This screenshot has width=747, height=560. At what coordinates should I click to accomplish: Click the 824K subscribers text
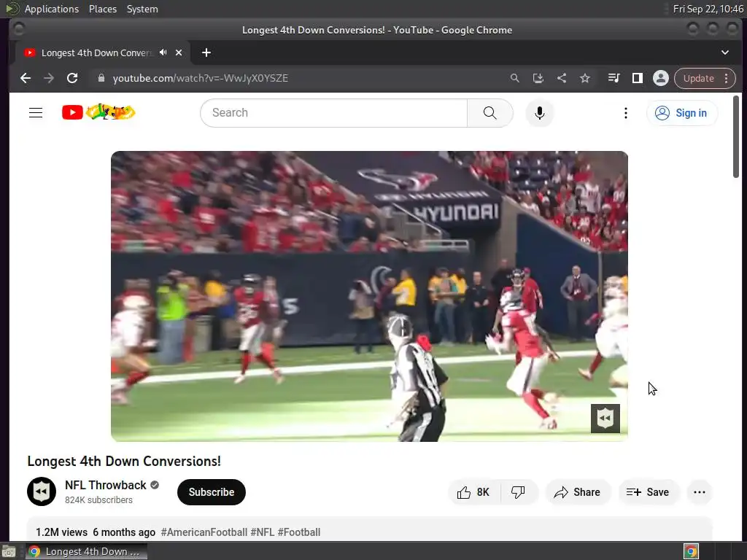pos(98,500)
